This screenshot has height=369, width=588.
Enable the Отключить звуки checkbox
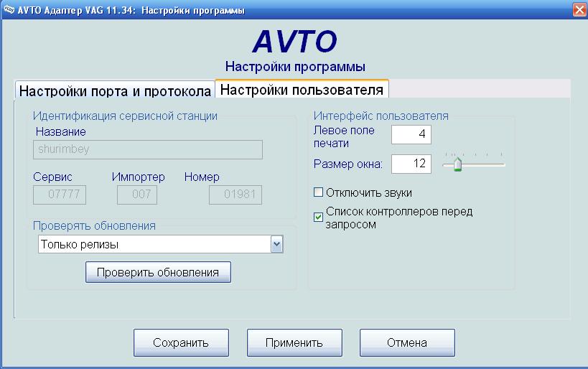coord(318,192)
